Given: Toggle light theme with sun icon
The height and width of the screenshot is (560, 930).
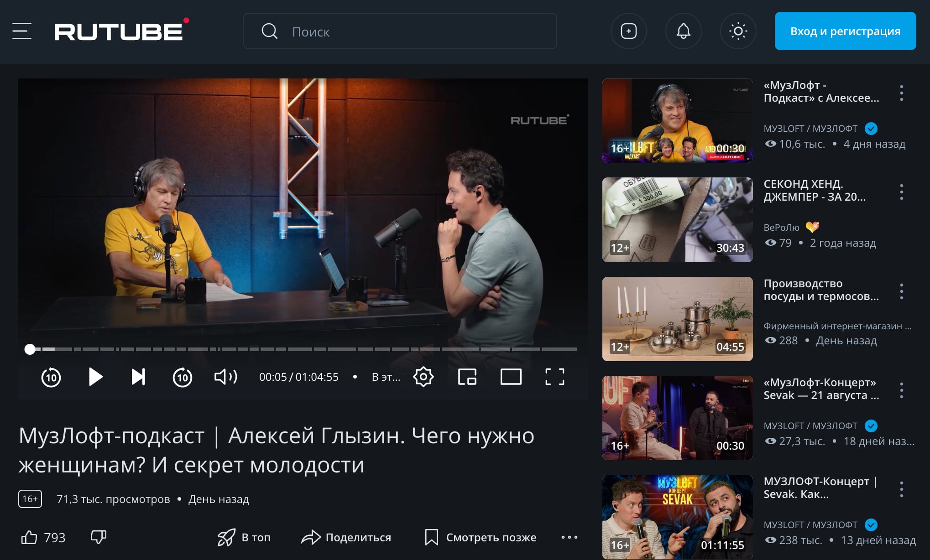Looking at the screenshot, I should coord(738,31).
